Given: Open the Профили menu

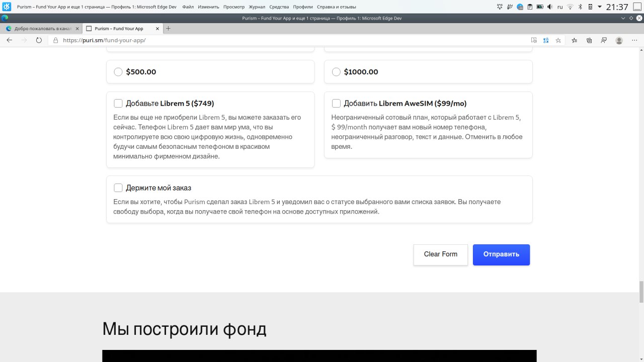Looking at the screenshot, I should click(303, 7).
